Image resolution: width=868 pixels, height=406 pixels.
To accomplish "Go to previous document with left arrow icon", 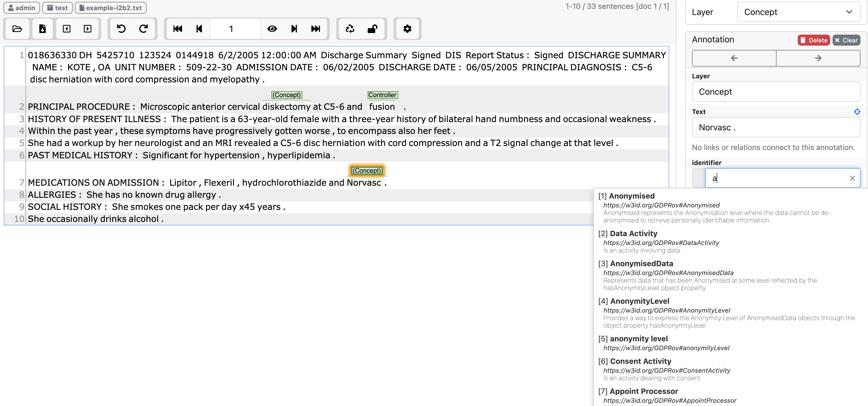I will 66,29.
